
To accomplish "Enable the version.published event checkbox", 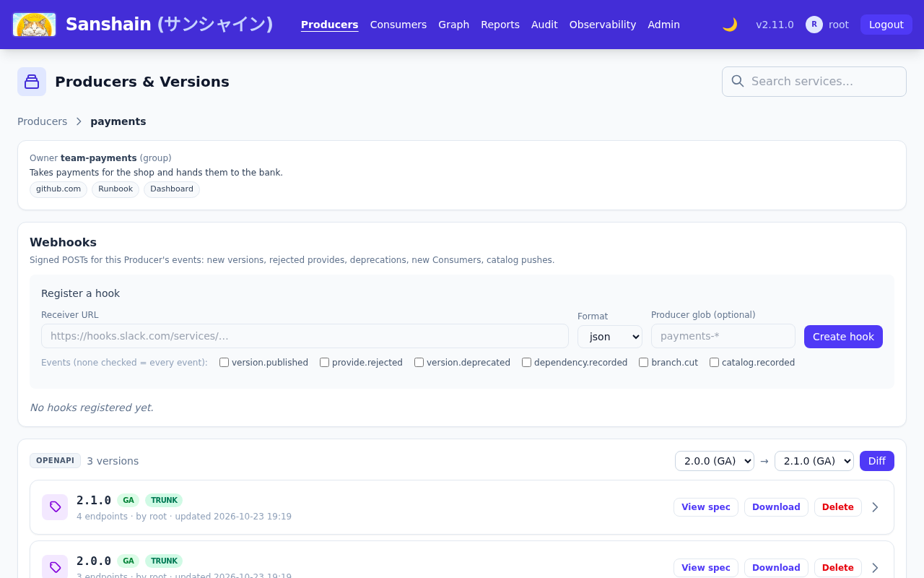I will tap(224, 363).
